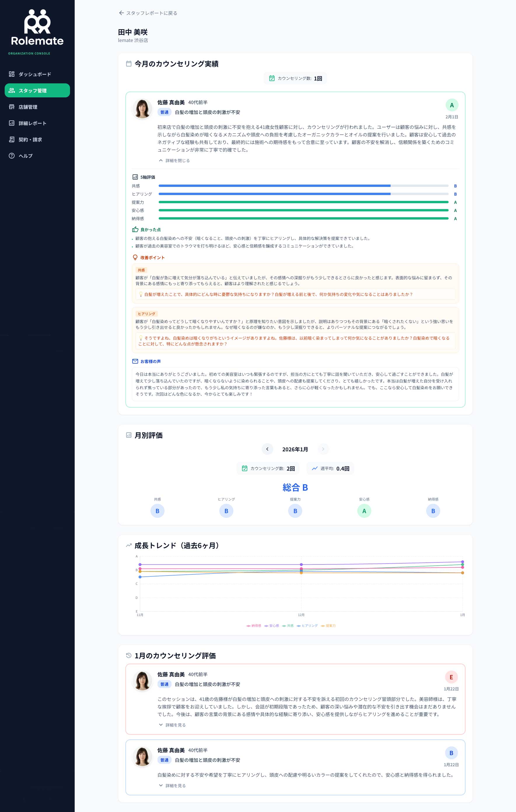Collapse details with 詳細を閉じる

coord(174,161)
